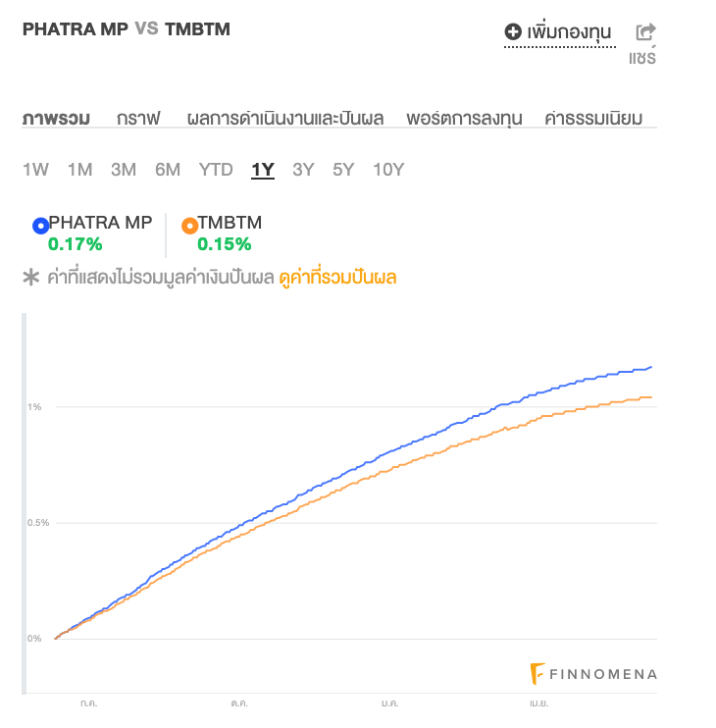
Task: Click the plus icon to add a fund
Action: [x=513, y=32]
